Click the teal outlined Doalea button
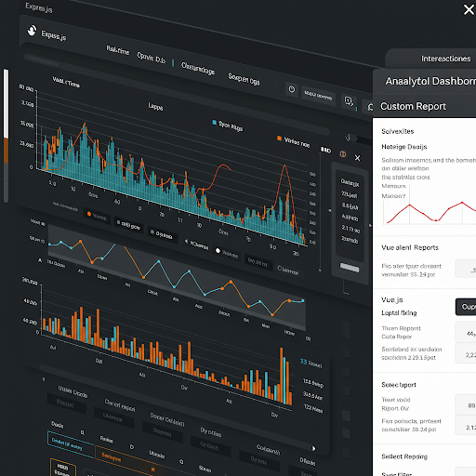This screenshot has height=476, width=476. coord(71,444)
